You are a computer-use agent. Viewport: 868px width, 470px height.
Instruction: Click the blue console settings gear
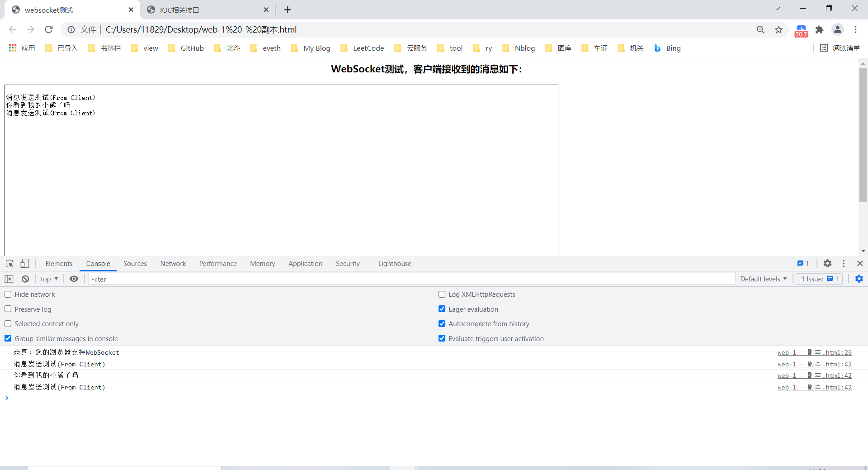[x=859, y=279]
